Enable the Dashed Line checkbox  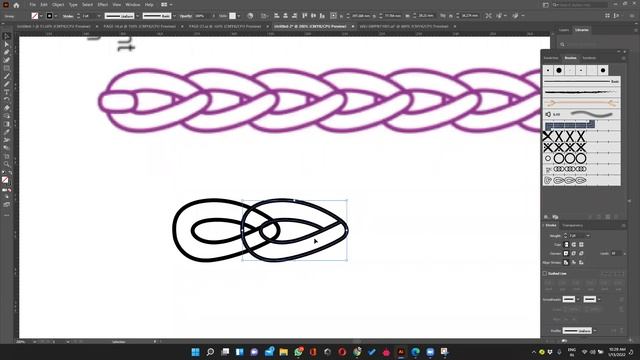tap(545, 273)
